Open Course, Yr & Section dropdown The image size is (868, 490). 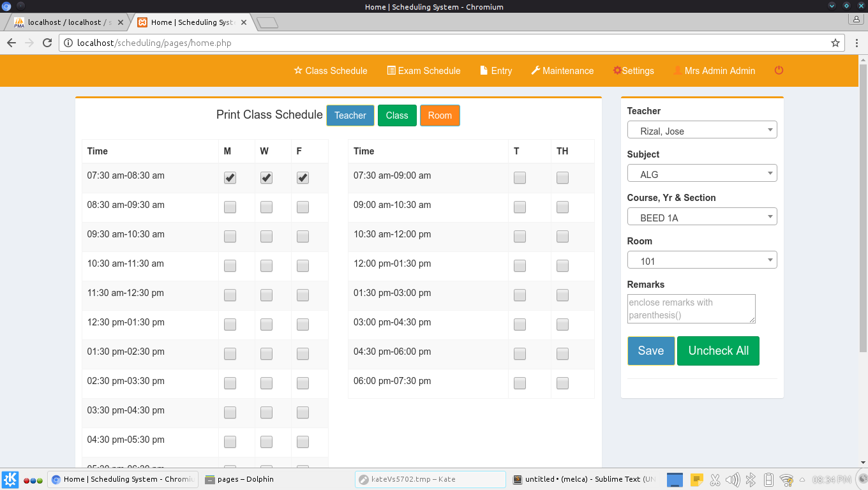pos(702,216)
